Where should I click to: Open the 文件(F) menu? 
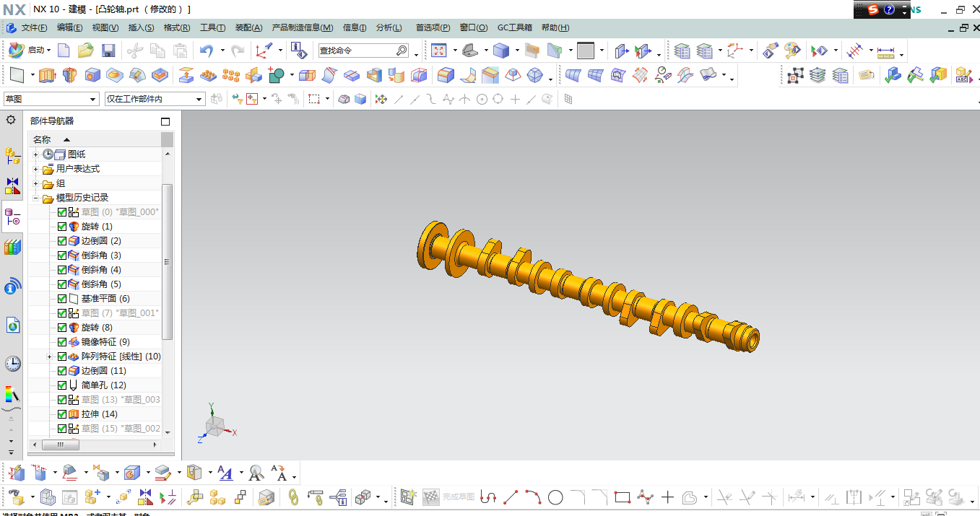(x=34, y=27)
